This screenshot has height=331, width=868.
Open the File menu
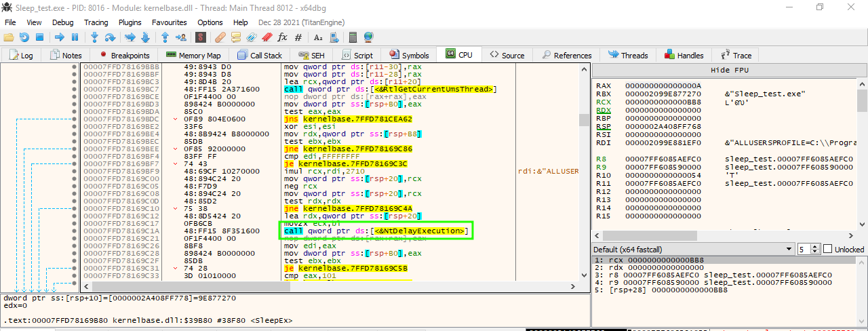(10, 22)
